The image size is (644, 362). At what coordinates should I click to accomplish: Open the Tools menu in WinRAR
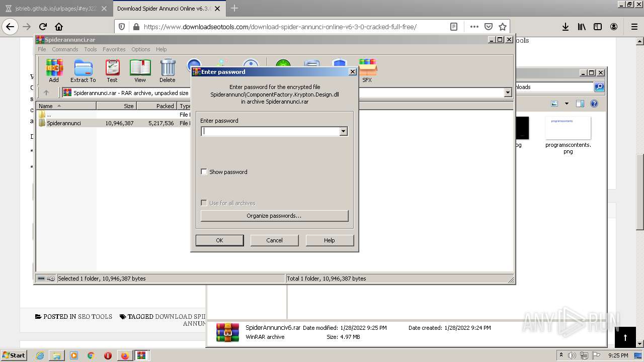pos(91,49)
